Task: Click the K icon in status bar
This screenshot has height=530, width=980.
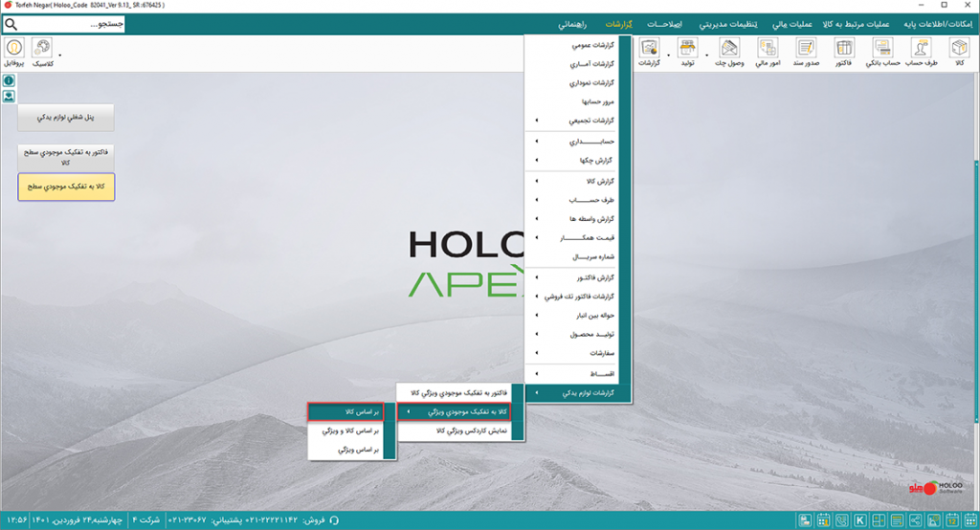Action: (860, 520)
